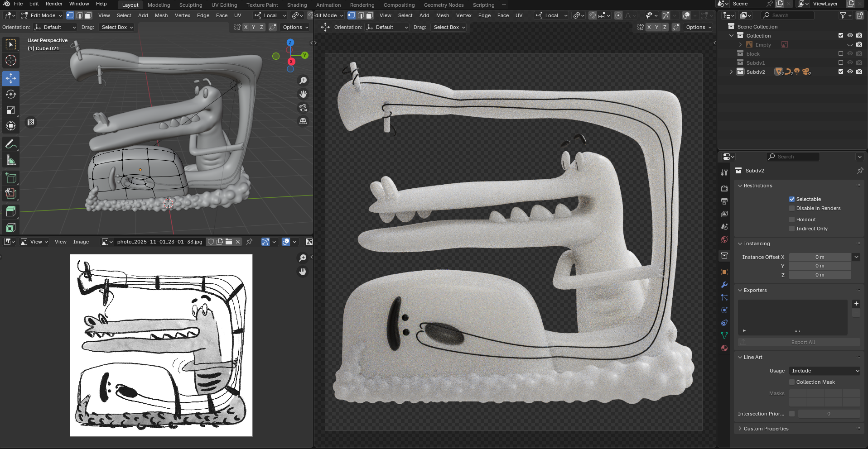Select the Measure tool
868x449 pixels.
point(11,160)
